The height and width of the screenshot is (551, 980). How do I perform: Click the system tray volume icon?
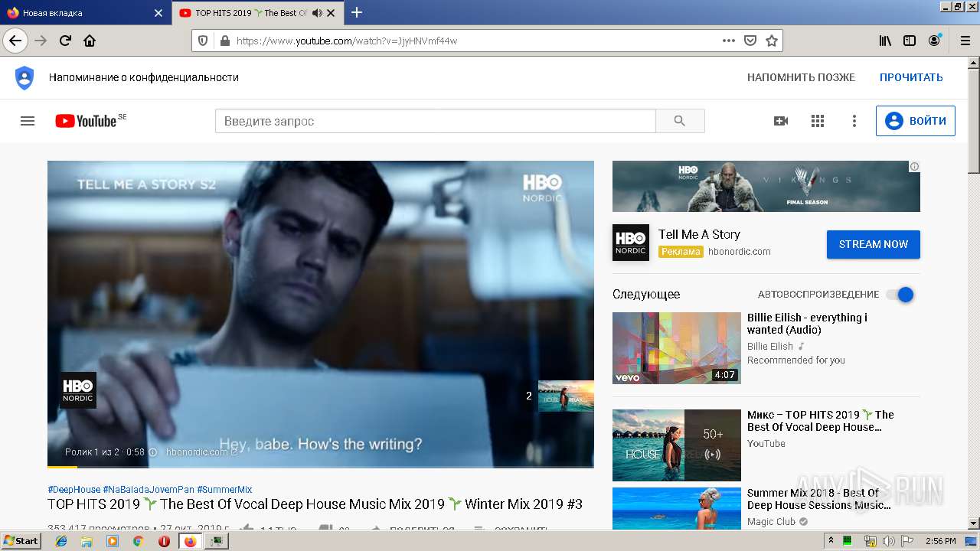pyautogui.click(x=889, y=541)
